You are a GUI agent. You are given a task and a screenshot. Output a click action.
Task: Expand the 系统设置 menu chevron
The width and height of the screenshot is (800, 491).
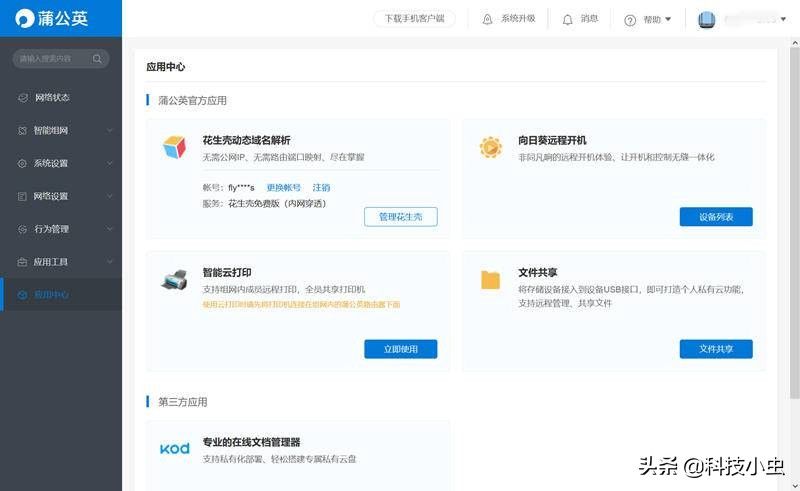click(110, 163)
